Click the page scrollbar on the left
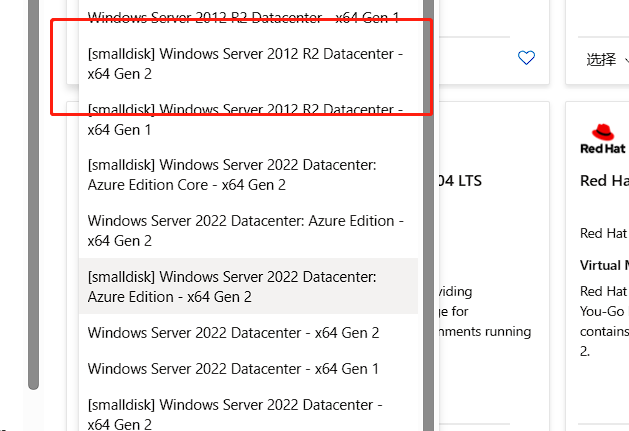This screenshot has width=629, height=431. [x=34, y=195]
